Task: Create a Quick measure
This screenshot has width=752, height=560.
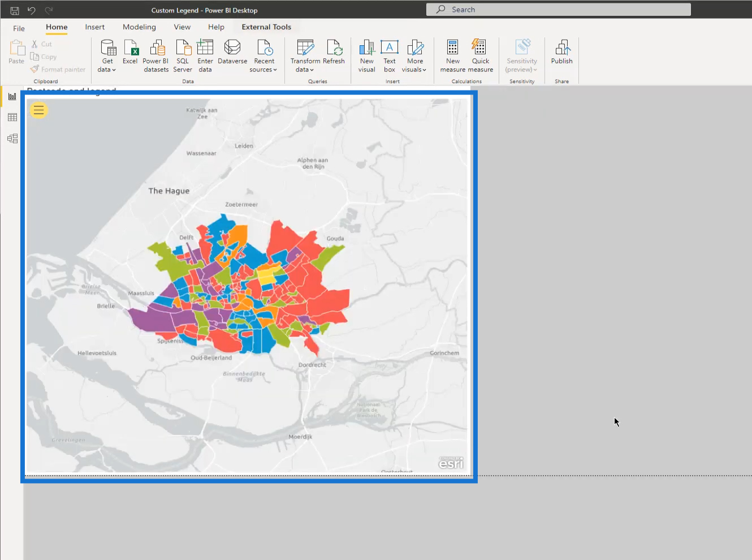Action: pyautogui.click(x=481, y=56)
